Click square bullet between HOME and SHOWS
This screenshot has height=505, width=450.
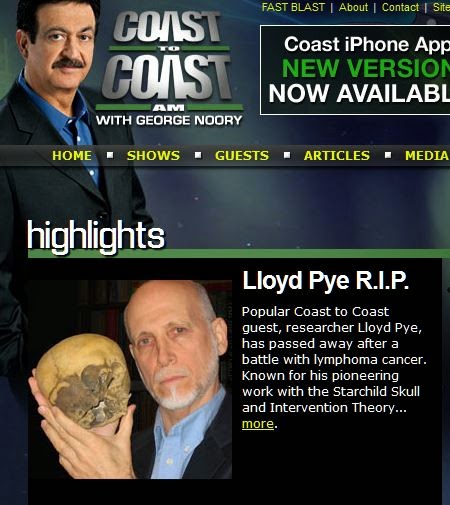[110, 155]
